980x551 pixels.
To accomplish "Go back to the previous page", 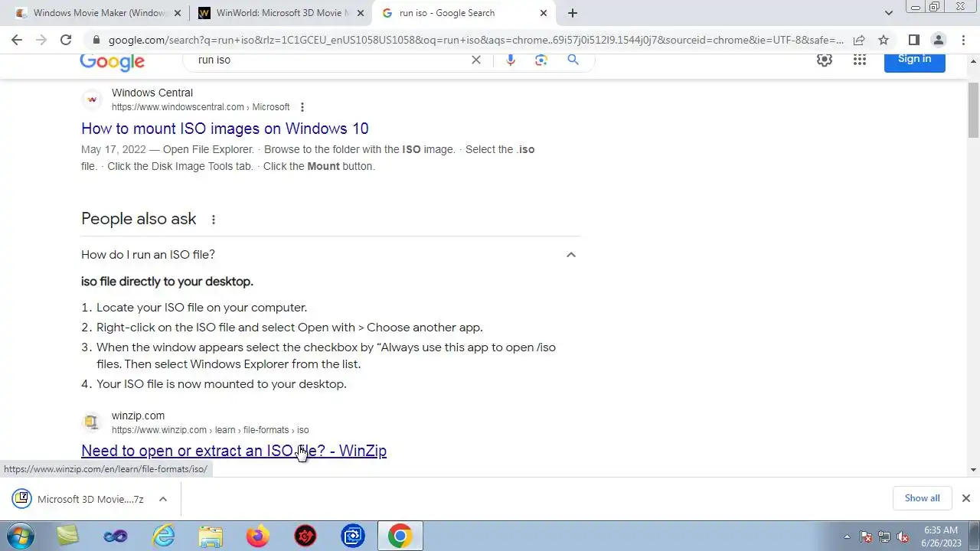I will pos(17,40).
